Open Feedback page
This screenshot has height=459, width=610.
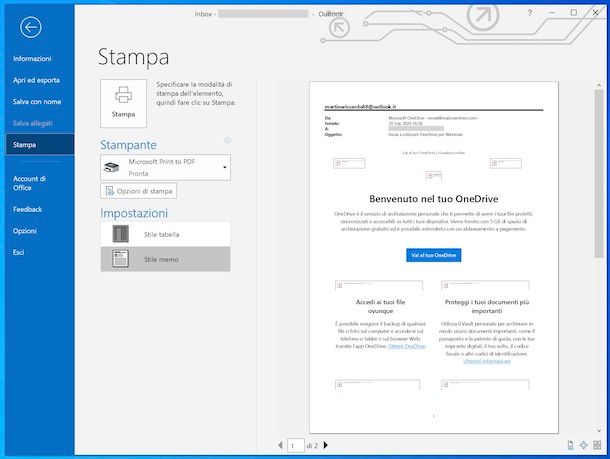[x=27, y=209]
